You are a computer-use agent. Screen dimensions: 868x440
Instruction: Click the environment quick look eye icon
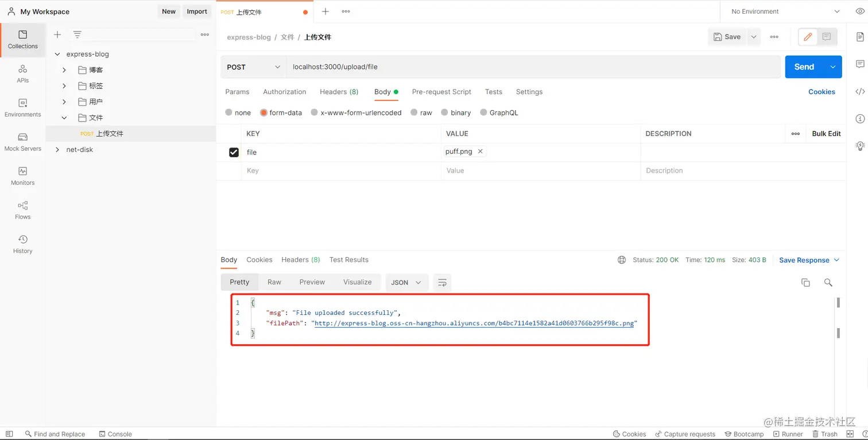coord(860,11)
